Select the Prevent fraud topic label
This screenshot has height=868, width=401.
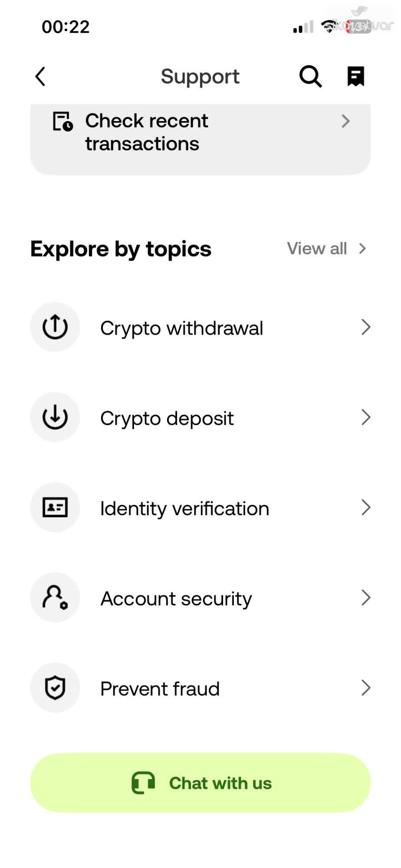[160, 689]
